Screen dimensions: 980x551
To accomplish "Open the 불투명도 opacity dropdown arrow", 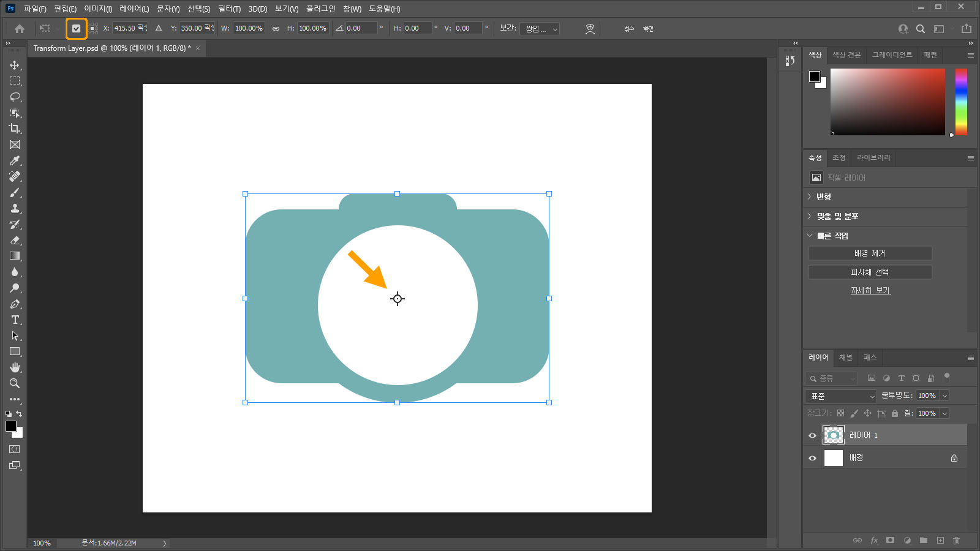I will point(944,395).
